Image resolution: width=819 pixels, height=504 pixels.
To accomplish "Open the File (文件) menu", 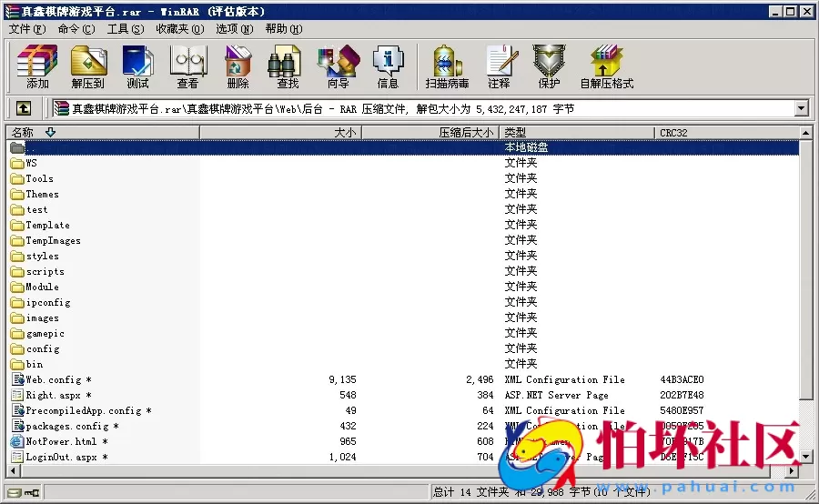I will click(27, 29).
